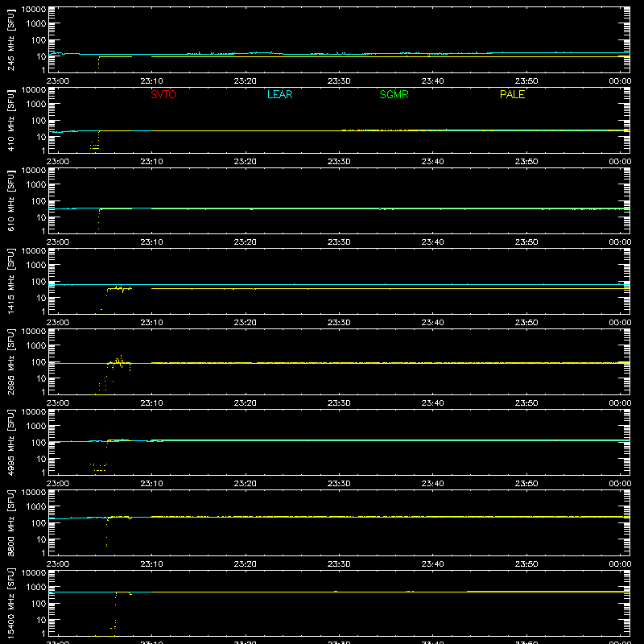Screen dimensions: 644x644
Task: Click the cyan LEAR station legend label
Action: [x=279, y=94]
